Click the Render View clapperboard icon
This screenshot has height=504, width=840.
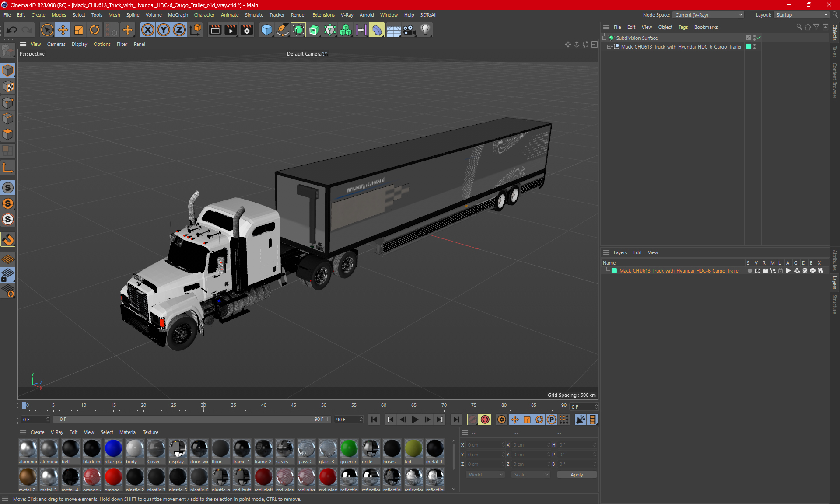click(215, 30)
